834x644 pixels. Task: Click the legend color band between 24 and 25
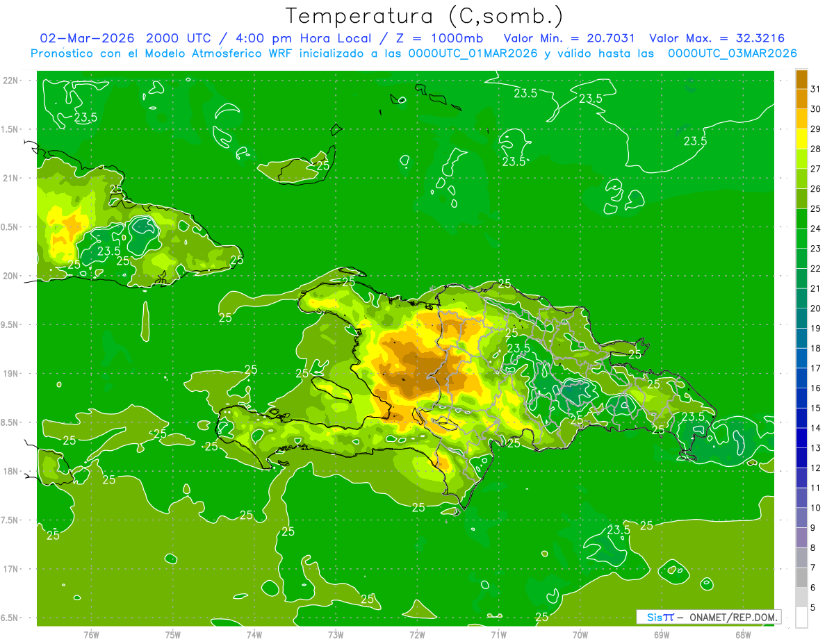(801, 219)
